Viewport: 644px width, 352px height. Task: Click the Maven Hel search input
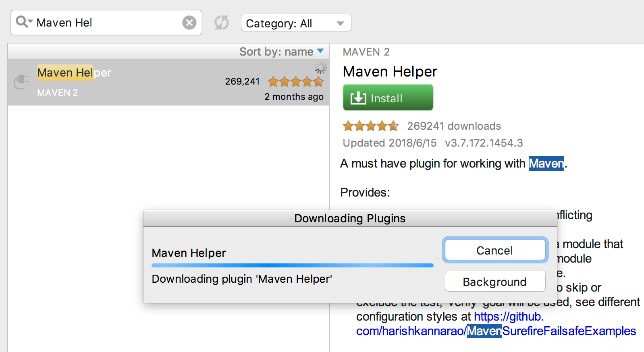click(x=106, y=23)
